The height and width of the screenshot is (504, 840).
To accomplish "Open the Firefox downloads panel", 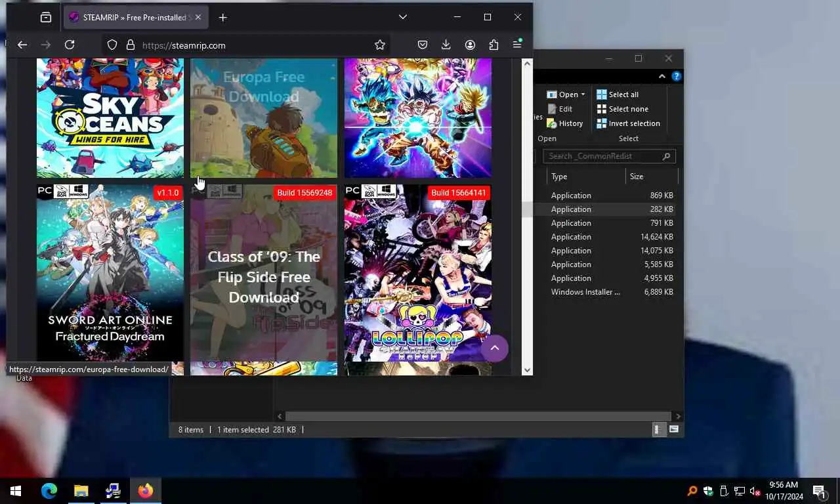I will 446,45.
